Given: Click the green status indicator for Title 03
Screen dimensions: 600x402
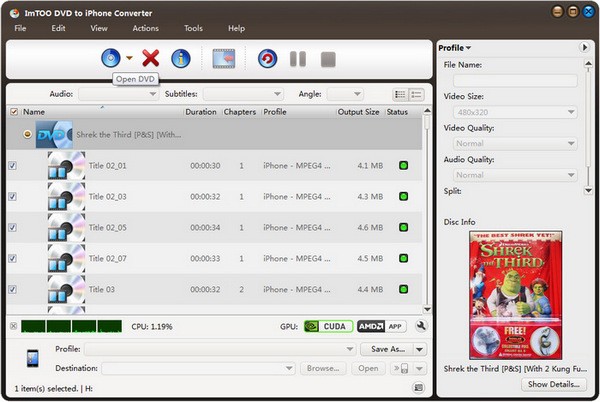Looking at the screenshot, I should (x=404, y=290).
